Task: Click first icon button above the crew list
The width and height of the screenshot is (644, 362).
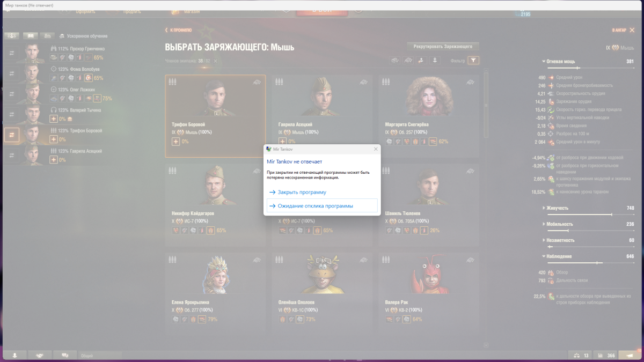Action: (x=12, y=35)
